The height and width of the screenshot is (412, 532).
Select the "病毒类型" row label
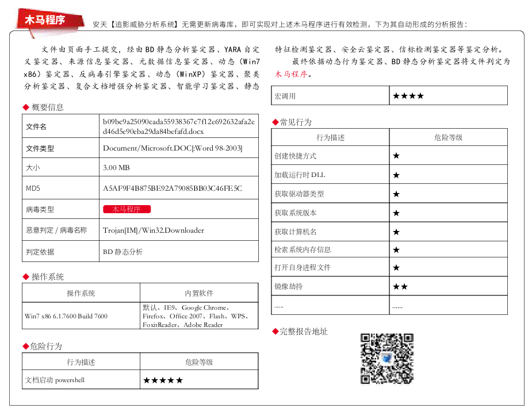click(40, 210)
